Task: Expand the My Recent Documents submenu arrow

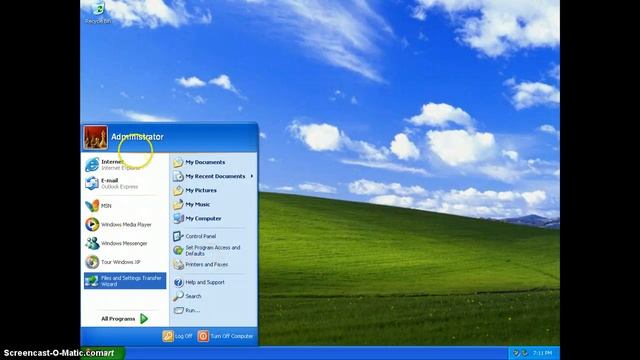Action: (x=252, y=176)
